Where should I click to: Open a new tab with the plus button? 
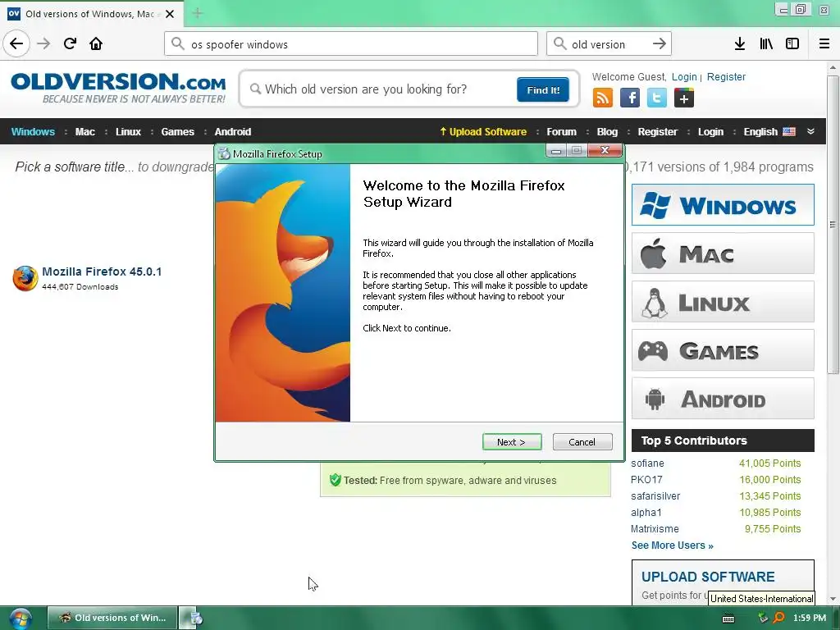pos(198,13)
